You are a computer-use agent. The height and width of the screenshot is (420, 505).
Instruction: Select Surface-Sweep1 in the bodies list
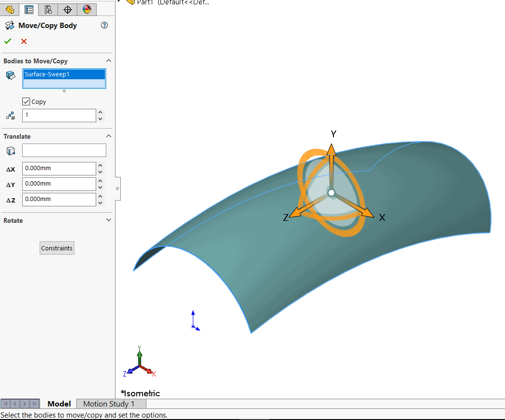click(64, 74)
